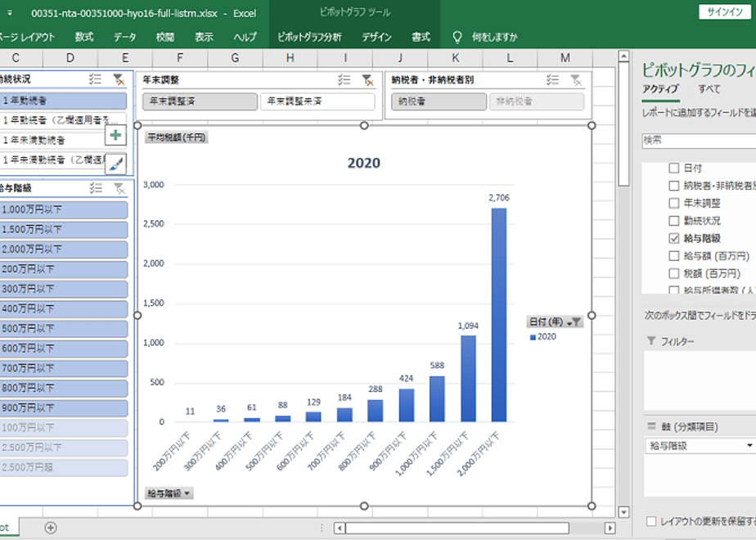The width and height of the screenshot is (756, 540).
Task: Click 平均税額(千円) value field button
Action: pos(177,137)
